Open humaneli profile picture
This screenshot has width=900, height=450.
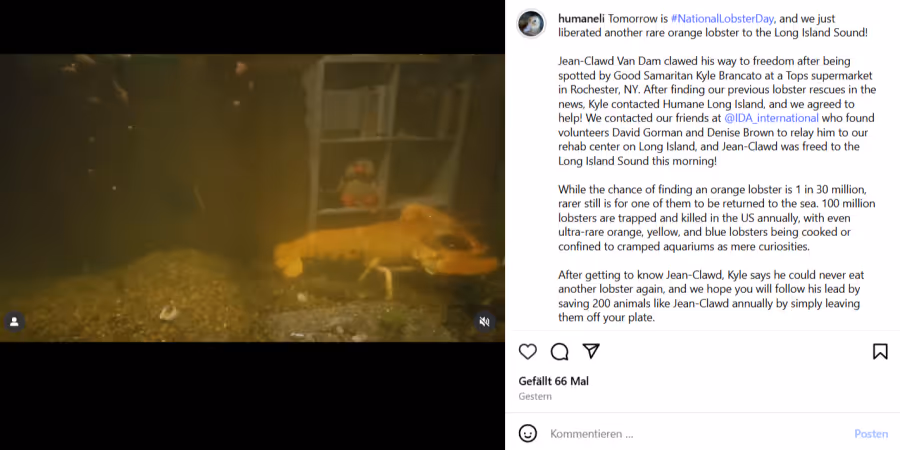click(x=532, y=24)
